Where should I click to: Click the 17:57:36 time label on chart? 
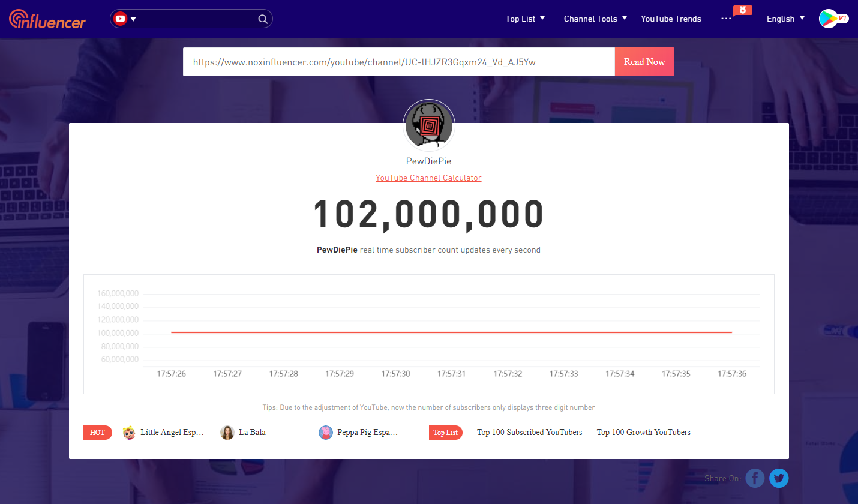tap(732, 374)
